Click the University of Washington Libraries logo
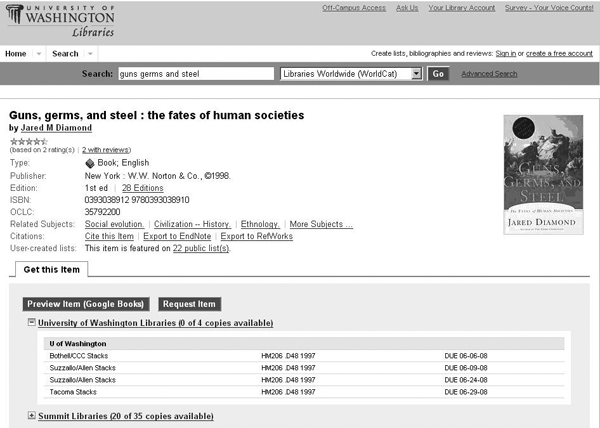Screen dimensions: 600x428 [58, 20]
